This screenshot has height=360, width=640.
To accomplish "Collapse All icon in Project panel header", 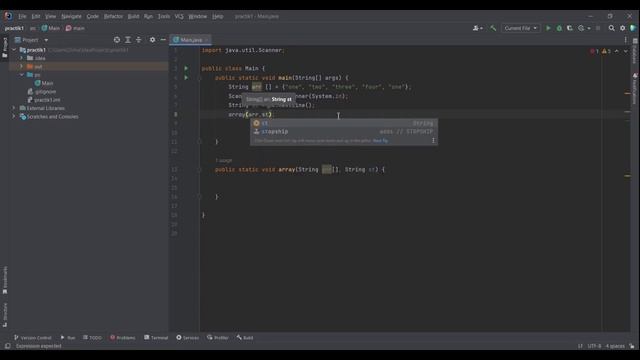I will tap(139, 40).
